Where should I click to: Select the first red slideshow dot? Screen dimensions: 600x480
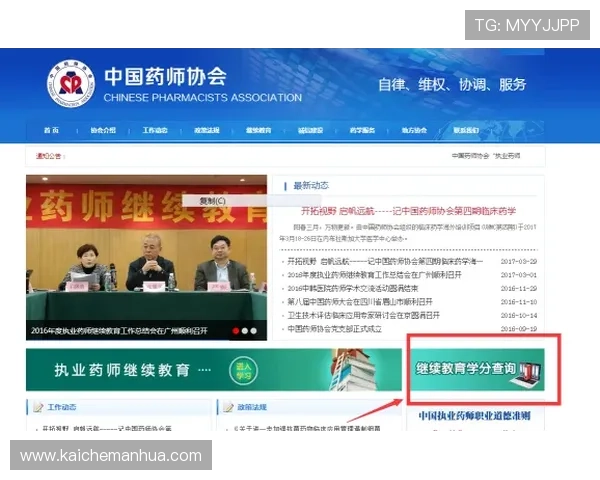coord(236,331)
